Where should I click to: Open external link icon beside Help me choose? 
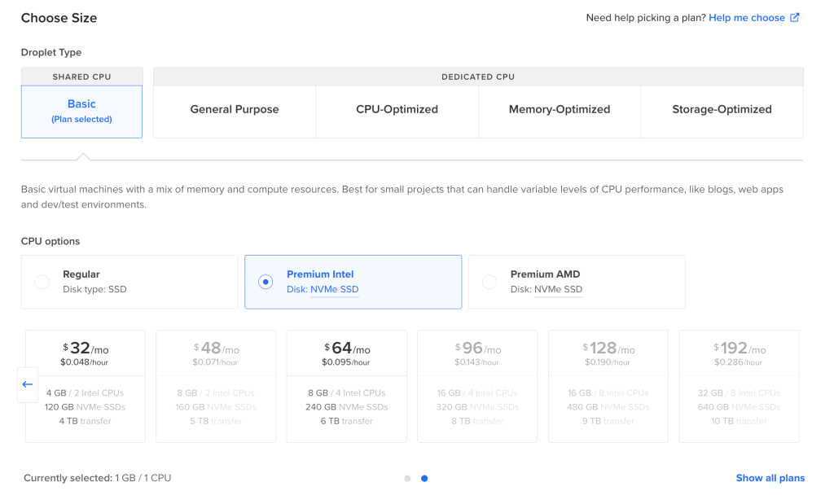pyautogui.click(x=795, y=18)
